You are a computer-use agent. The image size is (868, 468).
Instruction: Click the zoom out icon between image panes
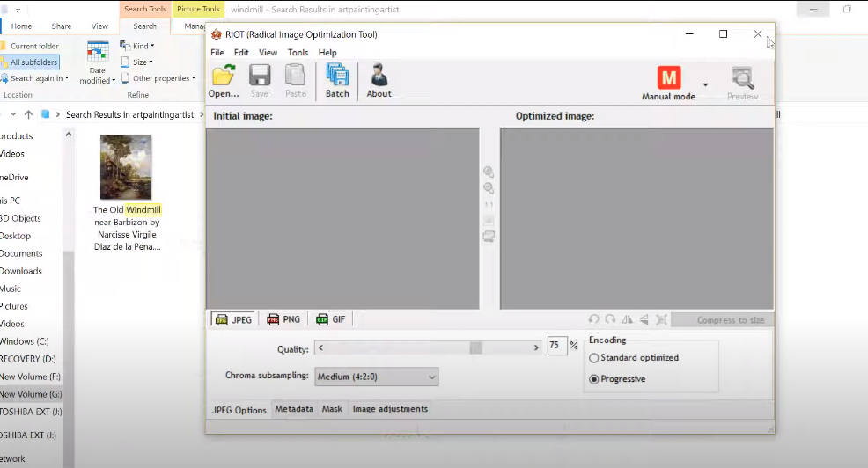(x=489, y=188)
